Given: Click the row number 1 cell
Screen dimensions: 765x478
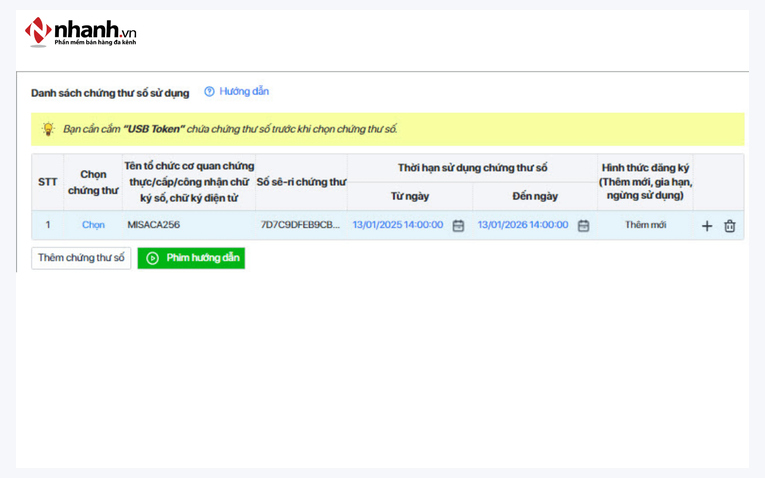Looking at the screenshot, I should 48,225.
